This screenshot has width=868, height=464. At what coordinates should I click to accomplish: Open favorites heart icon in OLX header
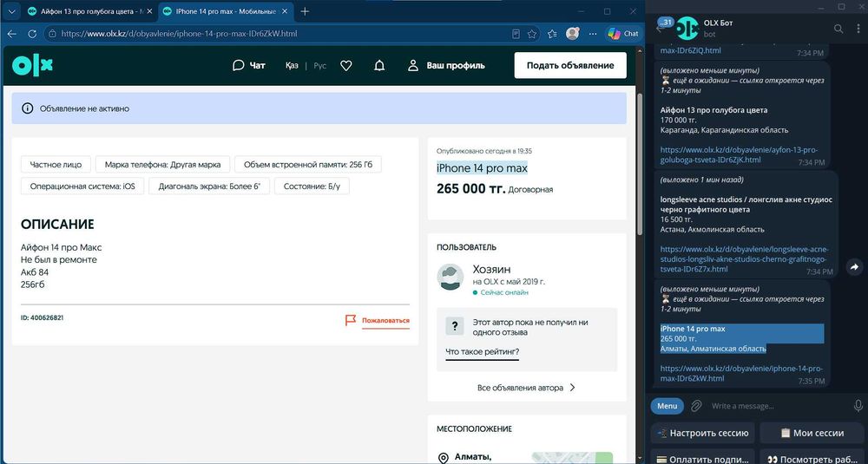coord(346,65)
